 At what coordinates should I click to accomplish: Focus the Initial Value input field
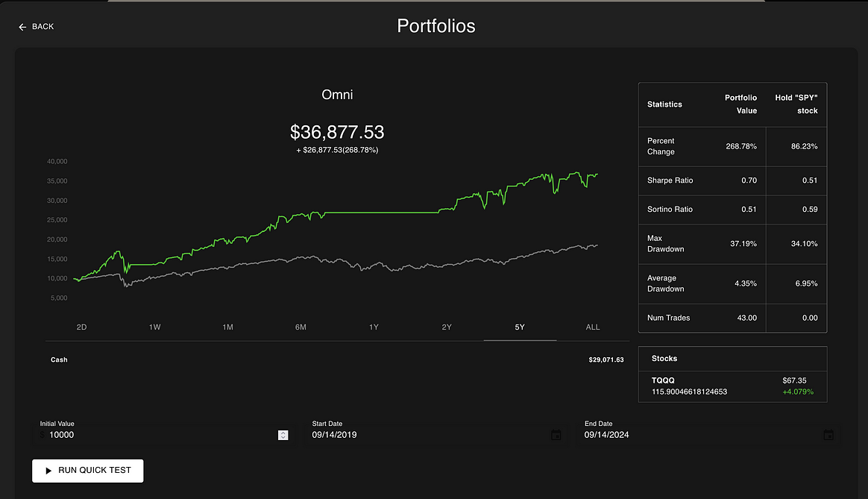pos(157,435)
